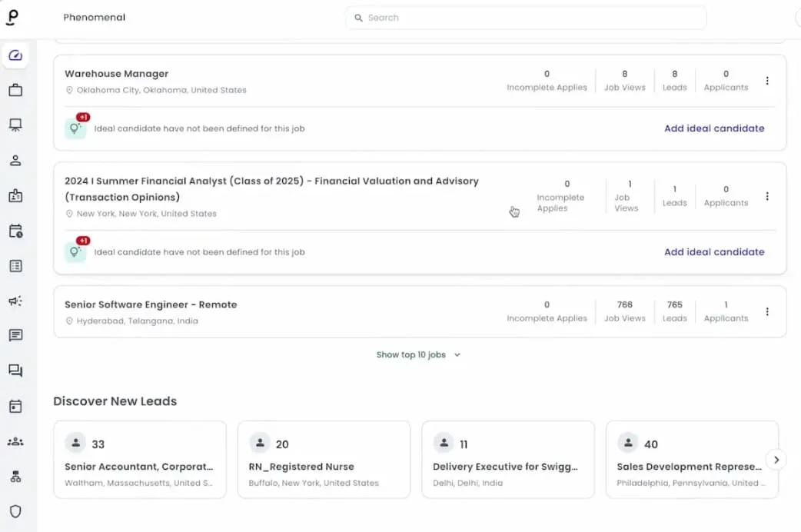The width and height of the screenshot is (801, 532).
Task: Click Hyderabad, Telangana, India location text
Action: [138, 321]
